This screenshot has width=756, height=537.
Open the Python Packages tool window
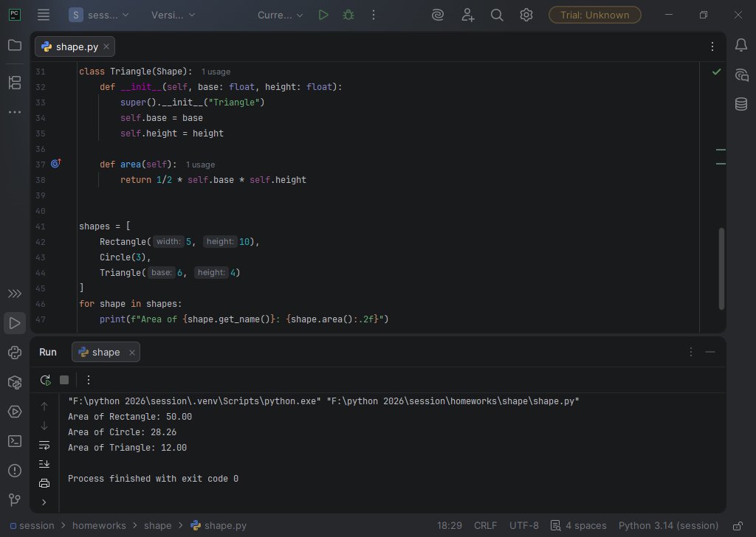coord(15,382)
